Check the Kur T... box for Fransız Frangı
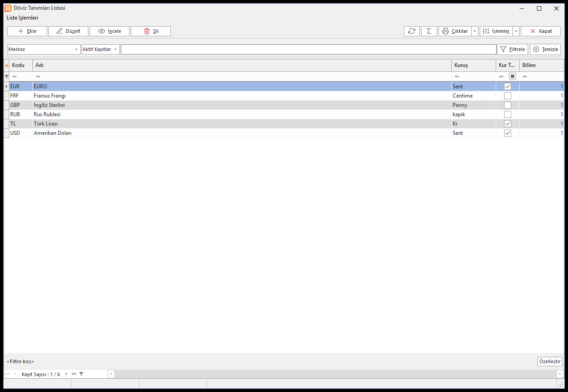This screenshot has width=568, height=392. click(508, 96)
